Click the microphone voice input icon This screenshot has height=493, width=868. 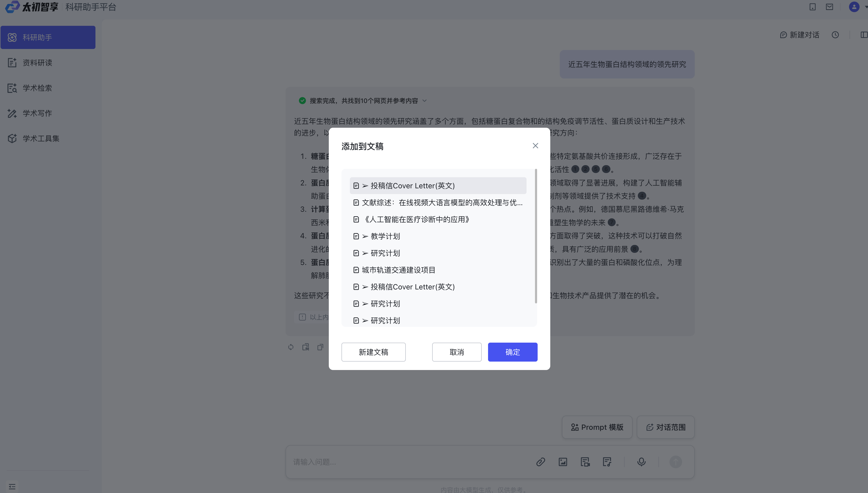(x=641, y=462)
